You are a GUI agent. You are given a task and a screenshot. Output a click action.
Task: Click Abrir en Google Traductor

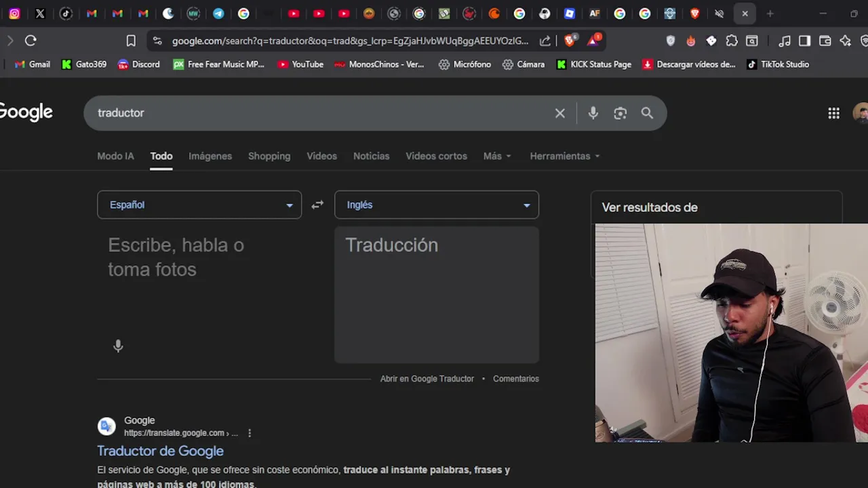[x=427, y=379]
